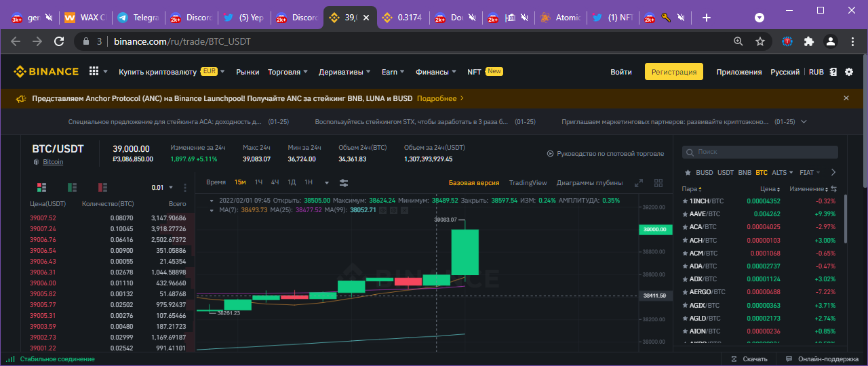This screenshot has width=868, height=366.
Task: Open Купить криптовалюту dropdown
Action: 172,72
